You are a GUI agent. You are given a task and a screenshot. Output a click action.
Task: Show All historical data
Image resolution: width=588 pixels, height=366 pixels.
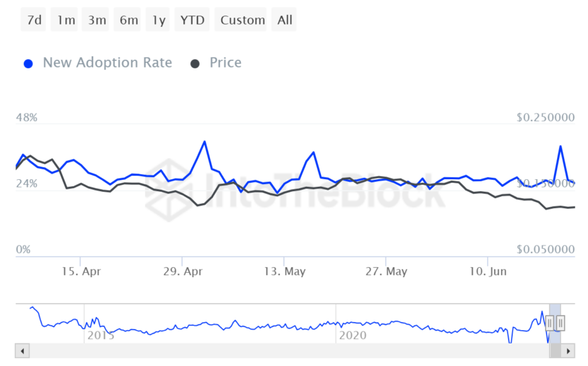coord(285,20)
